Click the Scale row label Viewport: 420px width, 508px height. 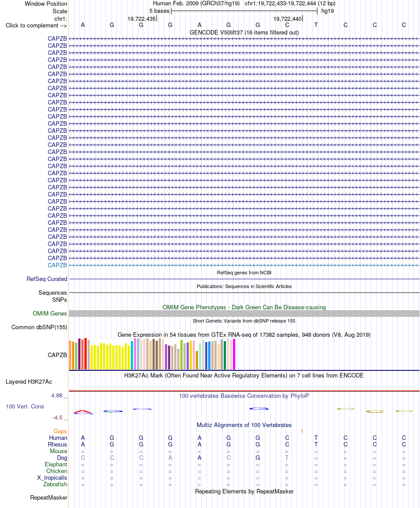pos(60,11)
